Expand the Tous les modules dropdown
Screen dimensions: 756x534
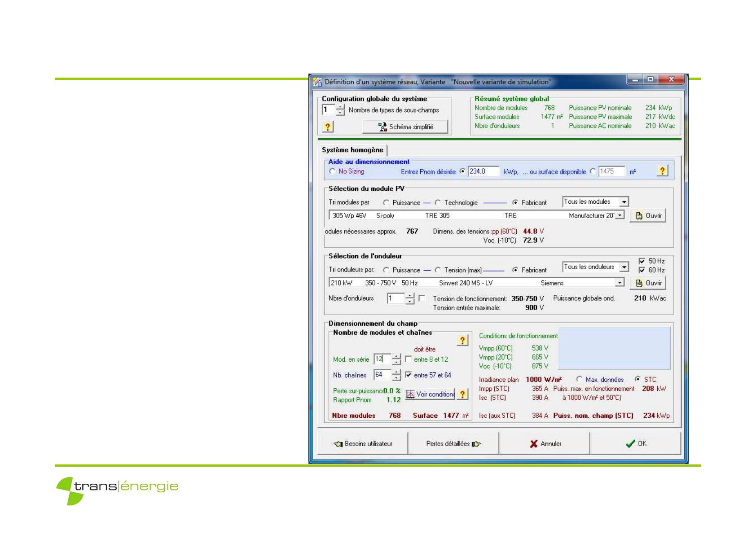pyautogui.click(x=624, y=202)
